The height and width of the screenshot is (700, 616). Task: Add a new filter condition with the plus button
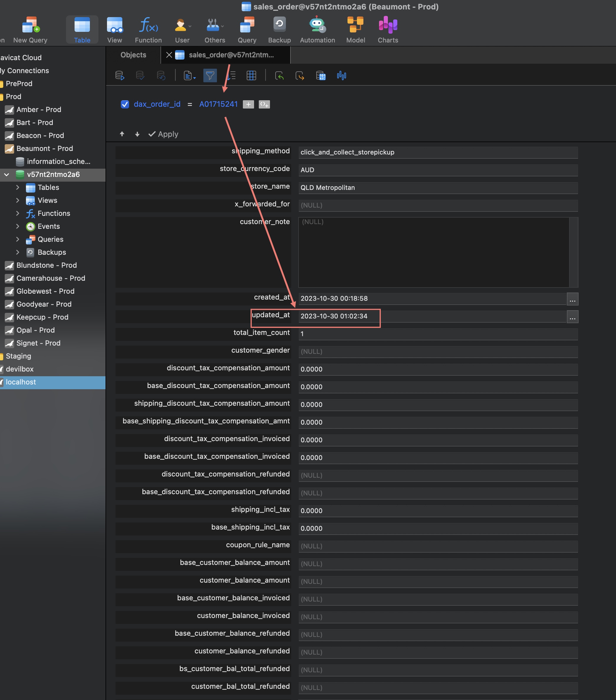point(248,104)
